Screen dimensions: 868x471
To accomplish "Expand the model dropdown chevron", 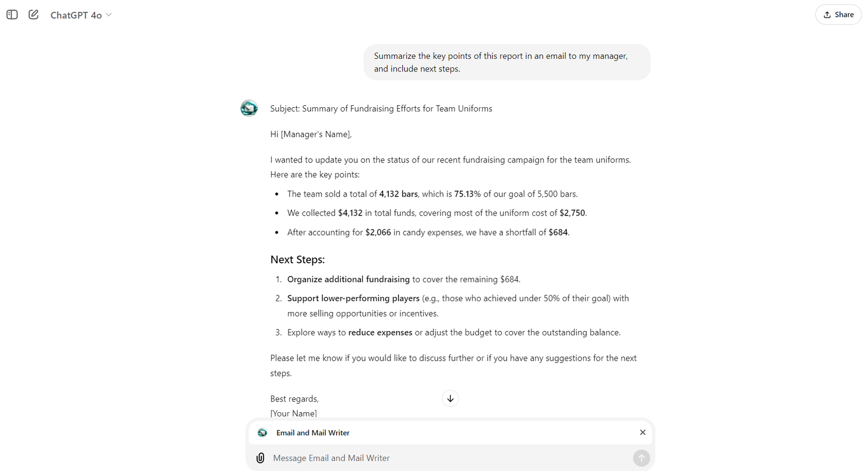I will coord(109,15).
